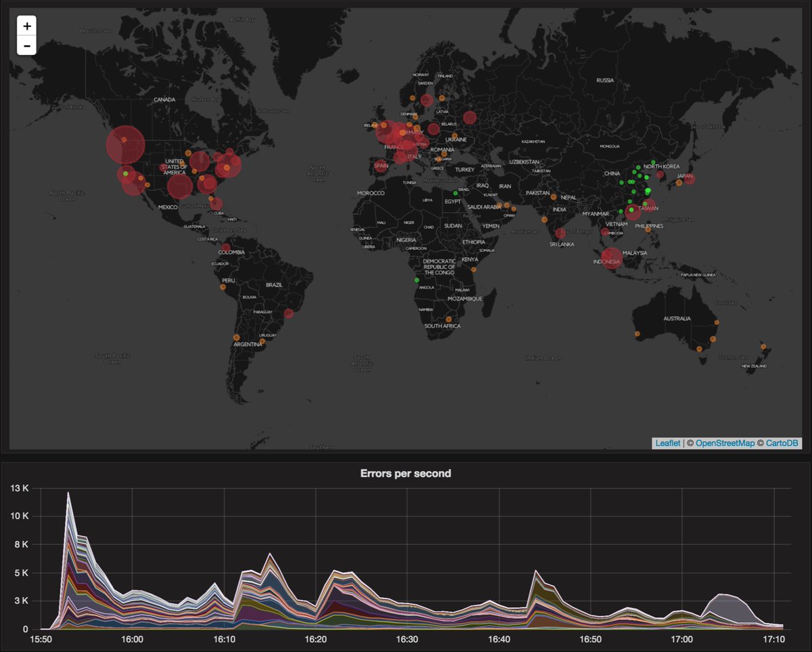The width and height of the screenshot is (812, 652).
Task: Open the 'Errors per second' panel title menu
Action: tap(405, 473)
